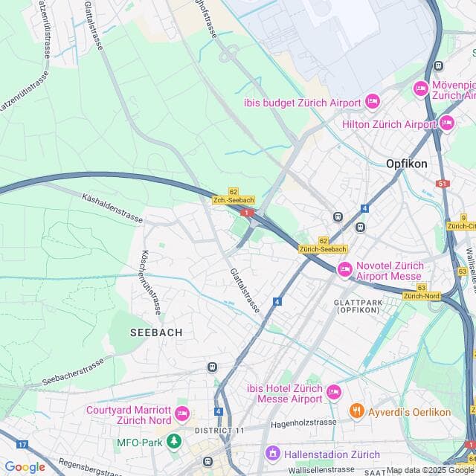The width and height of the screenshot is (476, 476).
Task: Click the Zch.-Seebach exit 62 sign
Action: pyautogui.click(x=233, y=196)
